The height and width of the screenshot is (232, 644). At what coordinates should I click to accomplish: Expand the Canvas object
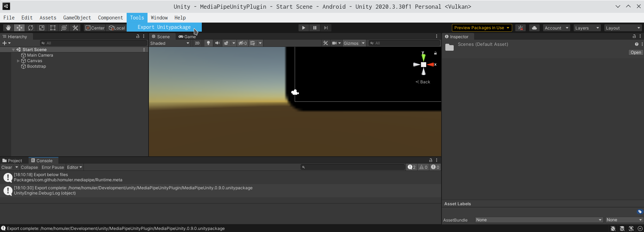[x=18, y=61]
